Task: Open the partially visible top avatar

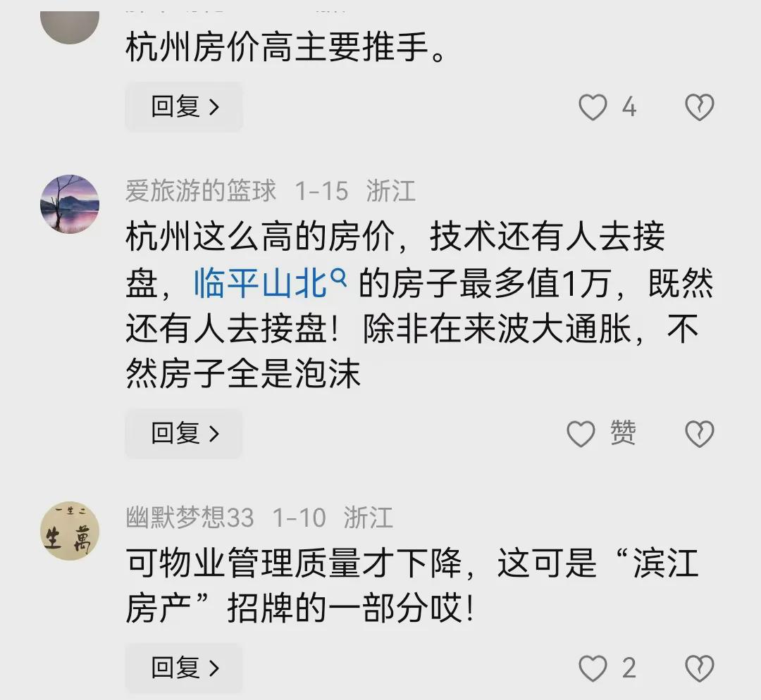Action: tap(70, 27)
